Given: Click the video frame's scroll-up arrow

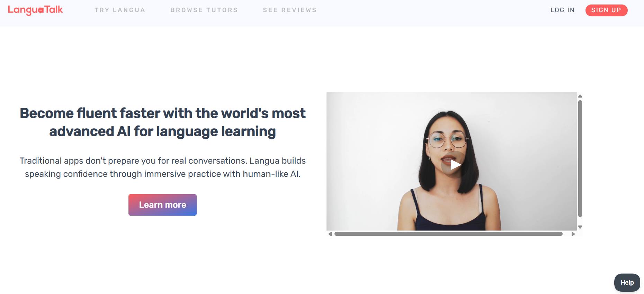Looking at the screenshot, I should (580, 96).
